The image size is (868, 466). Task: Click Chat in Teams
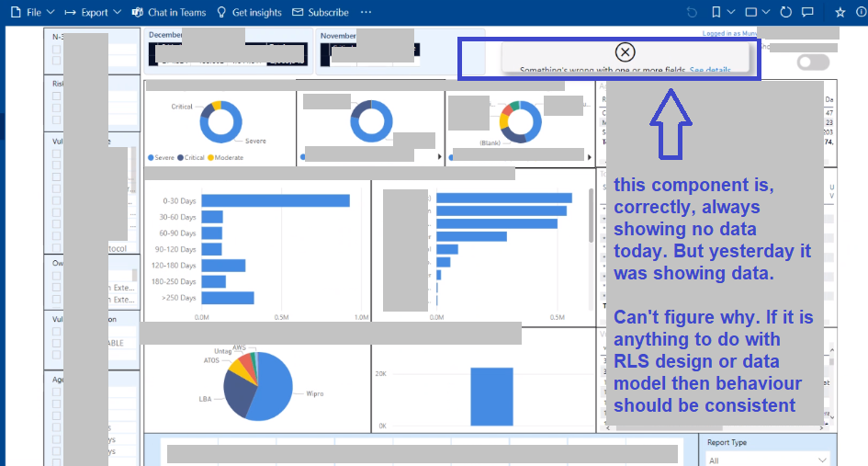click(x=169, y=12)
